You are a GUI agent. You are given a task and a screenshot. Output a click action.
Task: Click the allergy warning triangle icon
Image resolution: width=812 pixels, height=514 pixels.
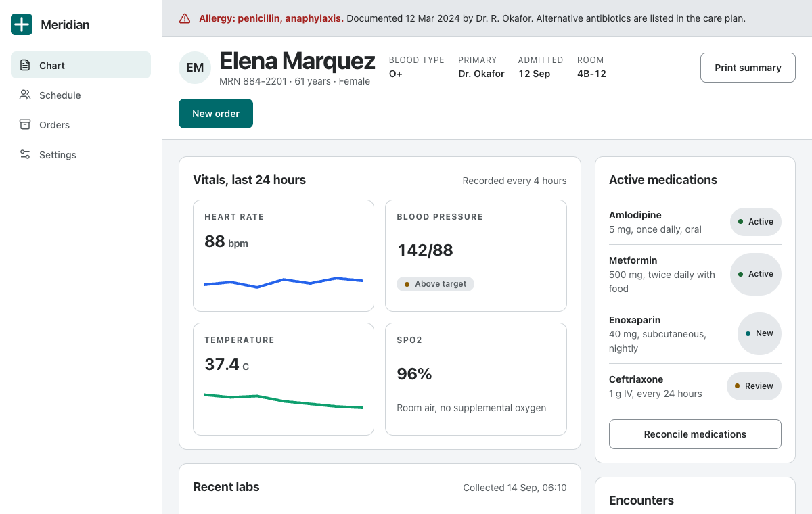(185, 18)
